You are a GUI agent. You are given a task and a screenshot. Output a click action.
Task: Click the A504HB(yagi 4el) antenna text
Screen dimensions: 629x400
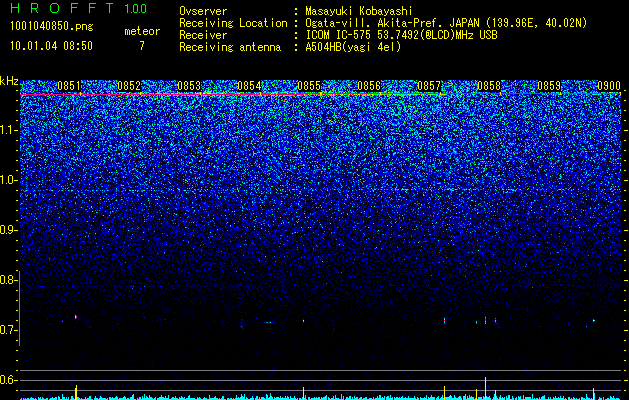tap(353, 47)
